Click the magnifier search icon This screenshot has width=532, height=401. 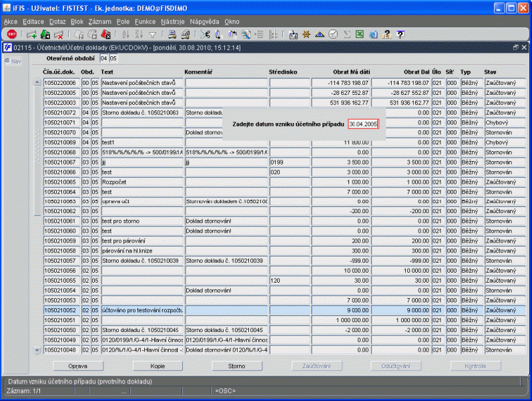tap(246, 34)
